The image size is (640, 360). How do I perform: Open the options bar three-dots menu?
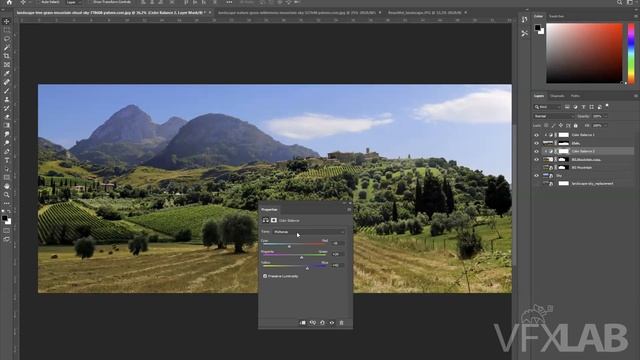coord(229,2)
